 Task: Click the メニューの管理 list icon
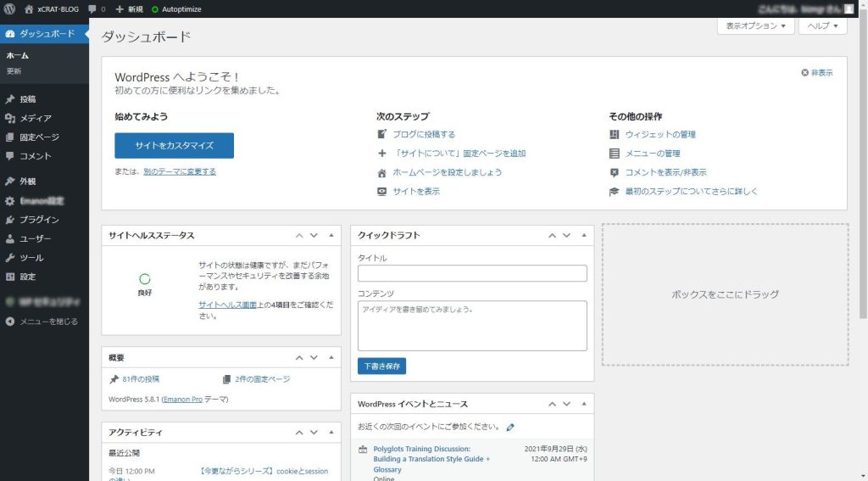pyautogui.click(x=614, y=154)
